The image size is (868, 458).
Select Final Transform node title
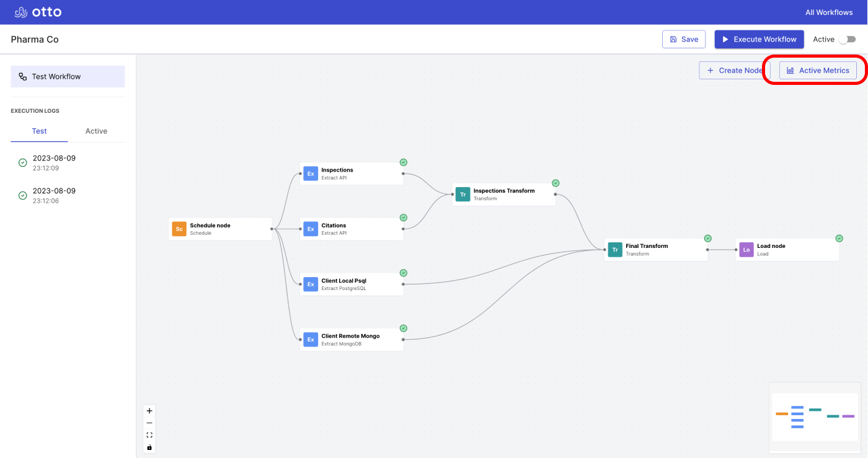[647, 246]
